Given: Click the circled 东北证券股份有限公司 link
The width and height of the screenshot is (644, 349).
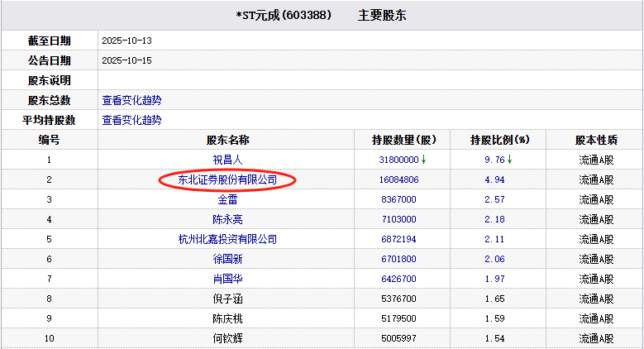Looking at the screenshot, I should [227, 179].
